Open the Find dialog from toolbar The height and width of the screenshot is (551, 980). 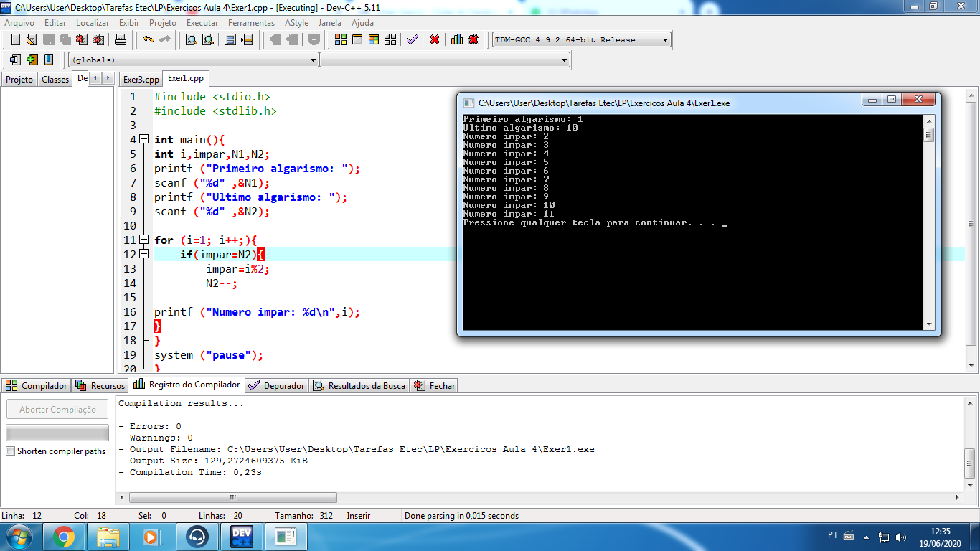point(192,39)
